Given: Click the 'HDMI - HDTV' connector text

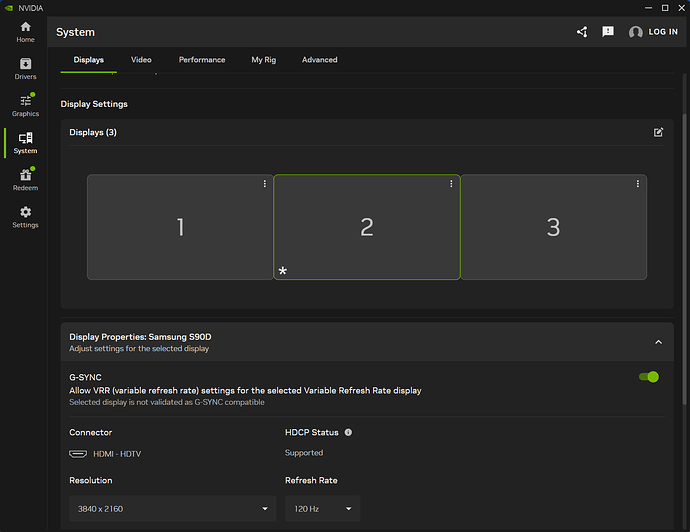Looking at the screenshot, I should (x=117, y=454).
